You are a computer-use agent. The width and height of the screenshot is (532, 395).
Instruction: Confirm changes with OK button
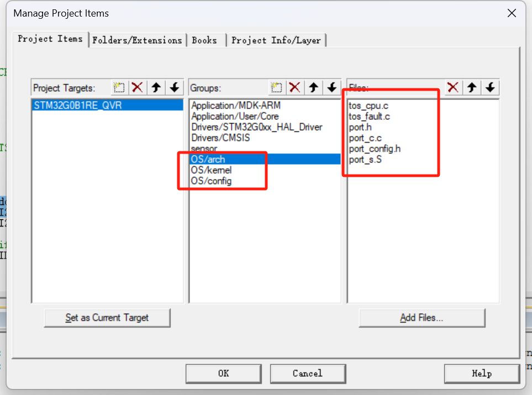(x=223, y=373)
